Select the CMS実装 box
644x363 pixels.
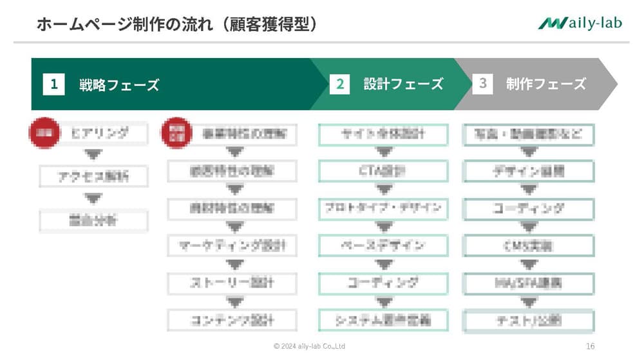[529, 246]
